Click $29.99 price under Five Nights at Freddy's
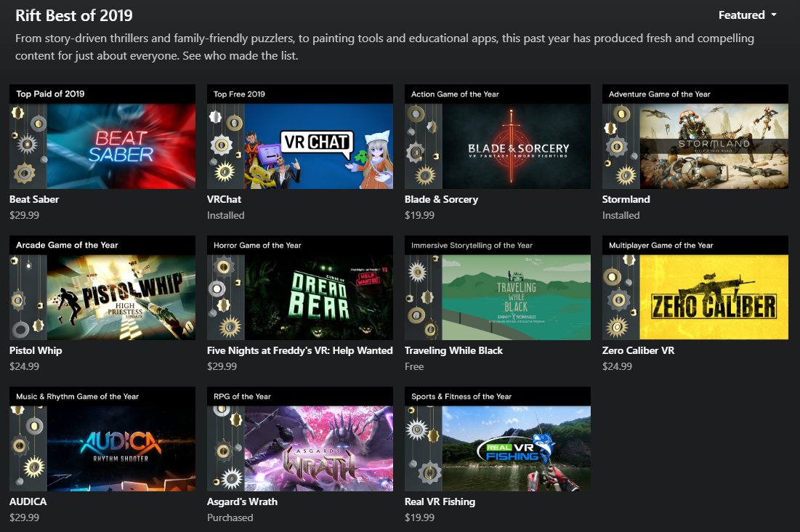This screenshot has height=532, width=800. pyautogui.click(x=222, y=366)
